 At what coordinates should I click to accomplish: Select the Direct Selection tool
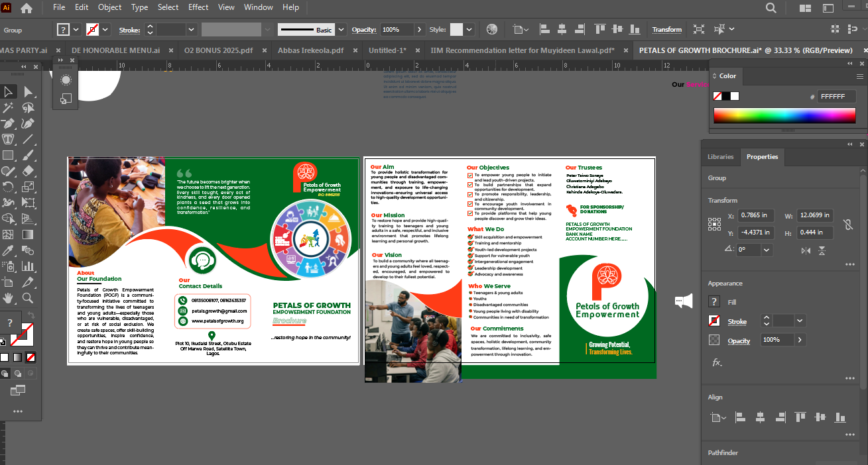[28, 91]
